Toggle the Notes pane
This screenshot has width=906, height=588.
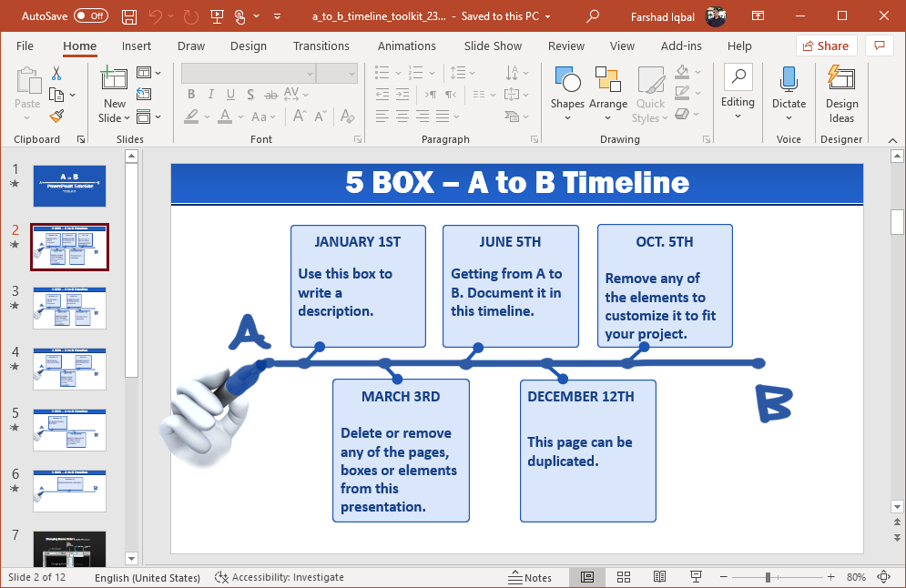point(530,577)
